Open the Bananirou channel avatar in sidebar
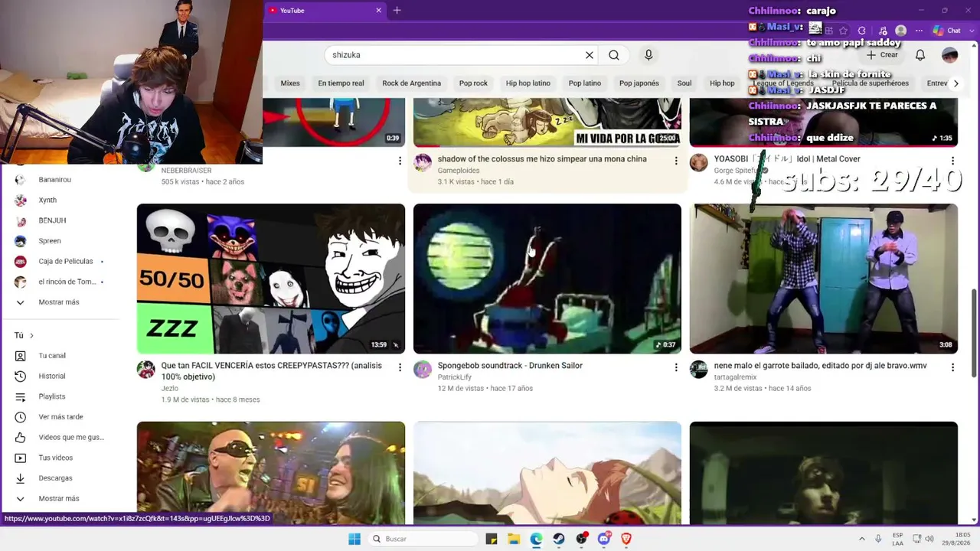This screenshot has width=980, height=551. coord(21,180)
